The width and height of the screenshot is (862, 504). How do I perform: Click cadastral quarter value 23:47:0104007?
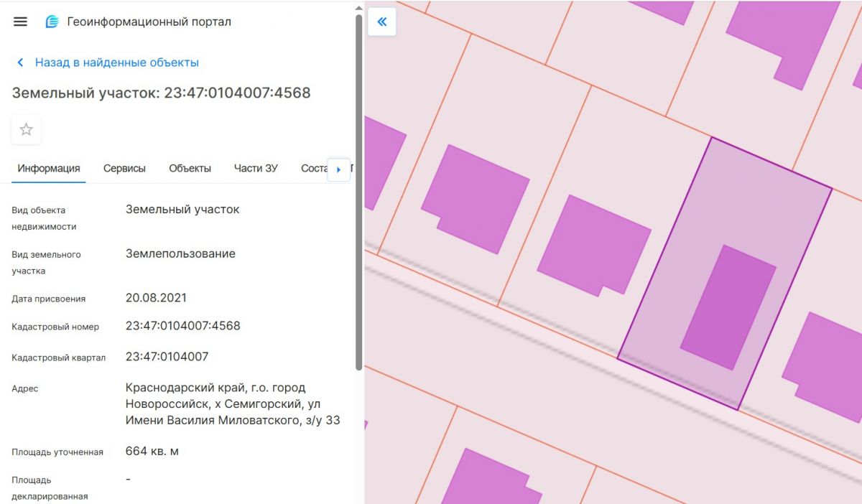(167, 357)
